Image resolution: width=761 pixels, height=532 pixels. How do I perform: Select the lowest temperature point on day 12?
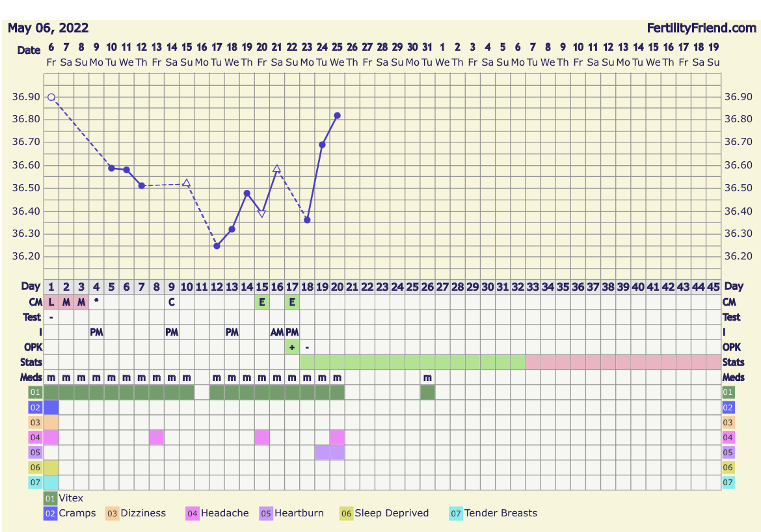(x=217, y=246)
